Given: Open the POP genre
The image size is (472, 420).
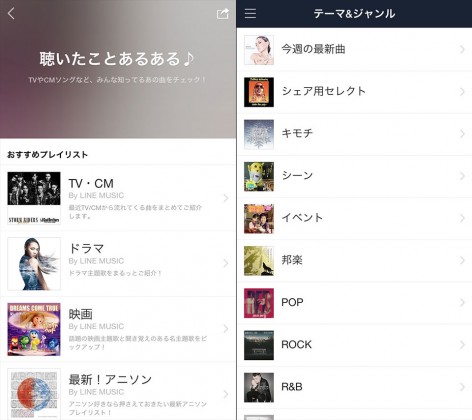Looking at the screenshot, I should (x=354, y=303).
